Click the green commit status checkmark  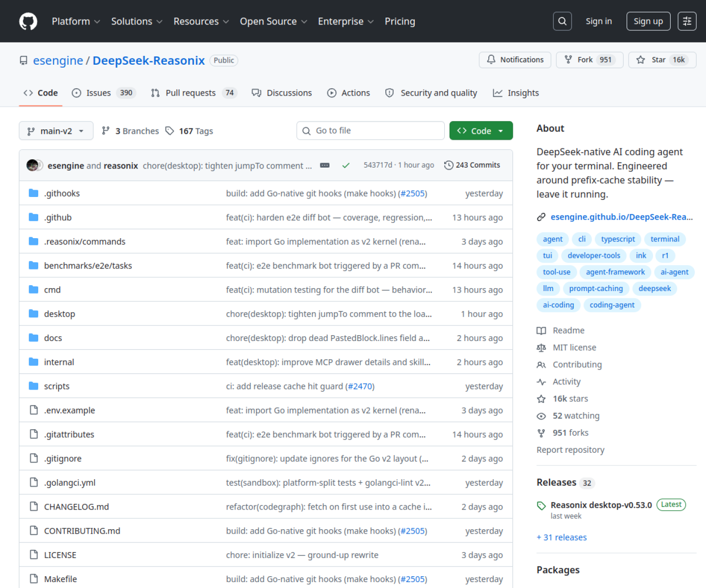[x=346, y=166]
